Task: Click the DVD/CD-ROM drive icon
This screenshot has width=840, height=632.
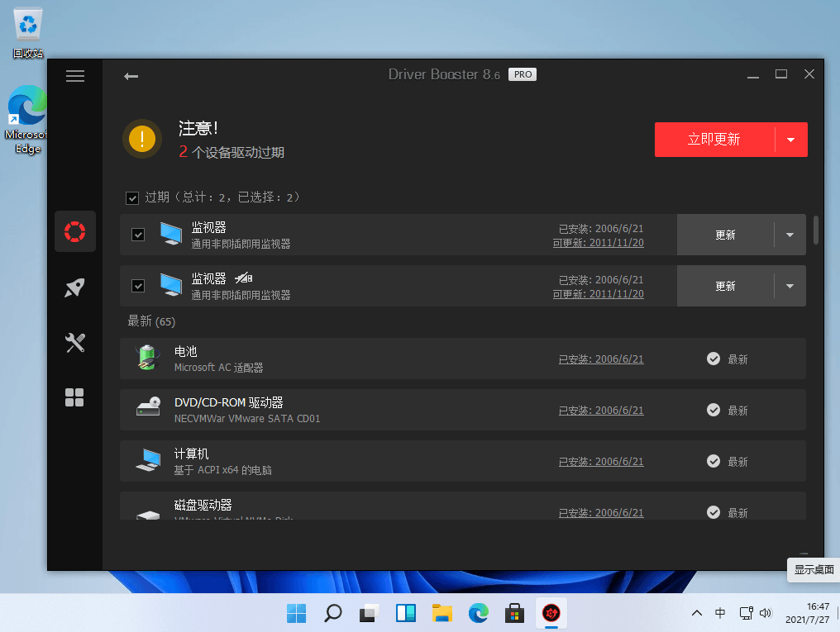Action: pos(148,406)
